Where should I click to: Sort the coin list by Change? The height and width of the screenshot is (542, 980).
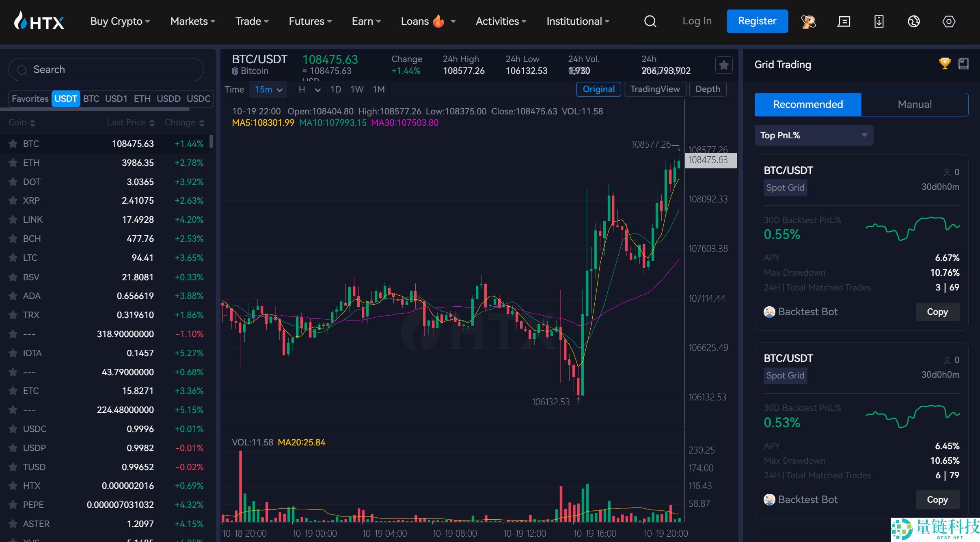[185, 123]
